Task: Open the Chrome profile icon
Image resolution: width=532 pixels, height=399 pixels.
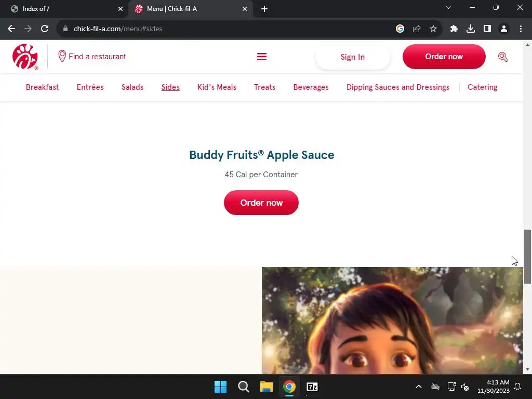Action: coord(504,29)
